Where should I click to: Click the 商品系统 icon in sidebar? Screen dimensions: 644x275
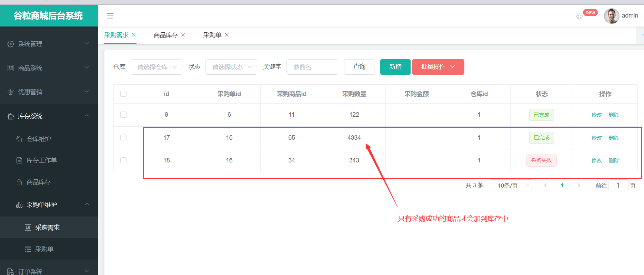[x=11, y=68]
